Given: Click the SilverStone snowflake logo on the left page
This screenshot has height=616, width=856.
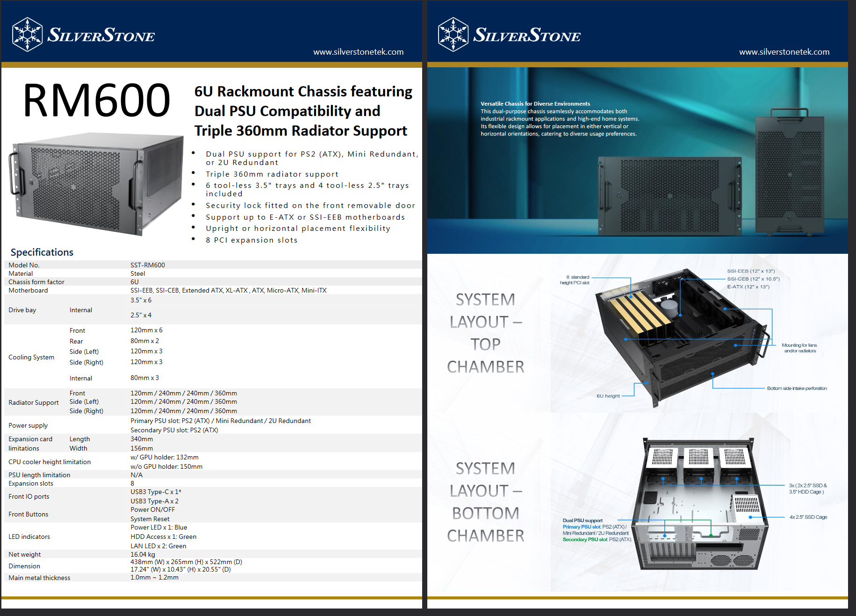Looking at the screenshot, I should coord(28,35).
